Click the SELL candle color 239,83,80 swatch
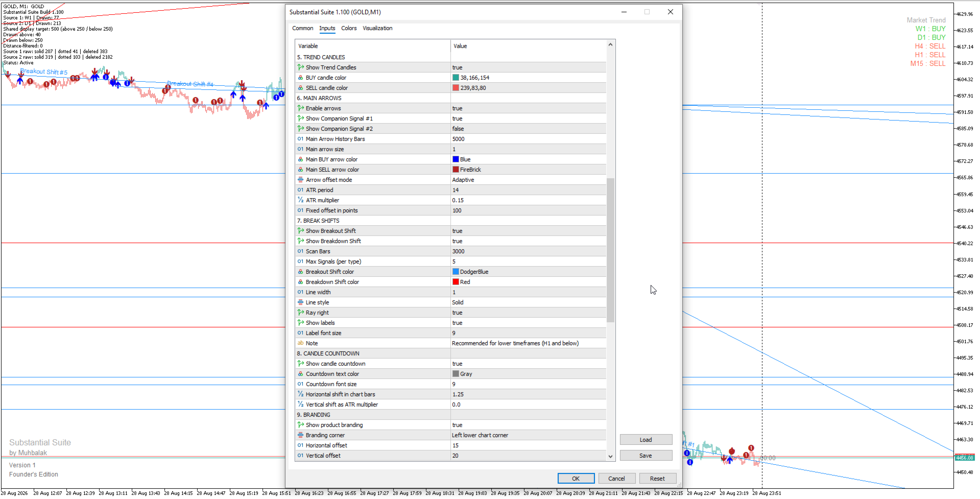Image resolution: width=980 pixels, height=499 pixels. pyautogui.click(x=456, y=88)
